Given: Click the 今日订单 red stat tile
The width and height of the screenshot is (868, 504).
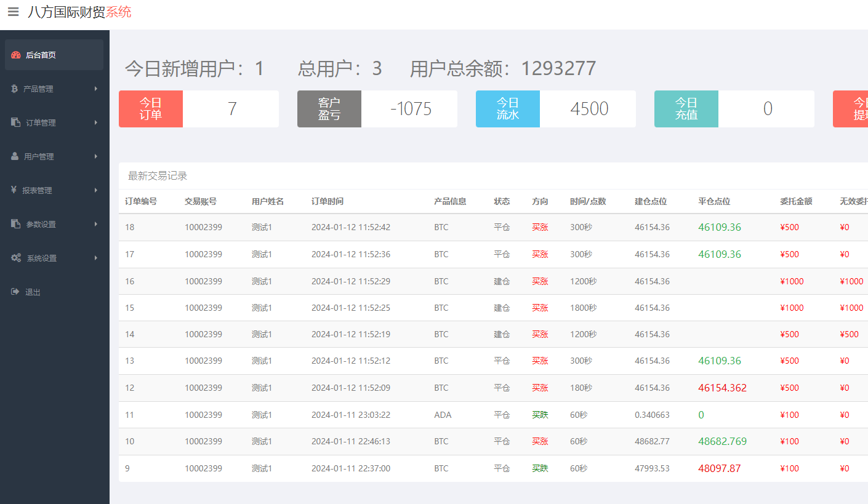Looking at the screenshot, I should tap(151, 109).
